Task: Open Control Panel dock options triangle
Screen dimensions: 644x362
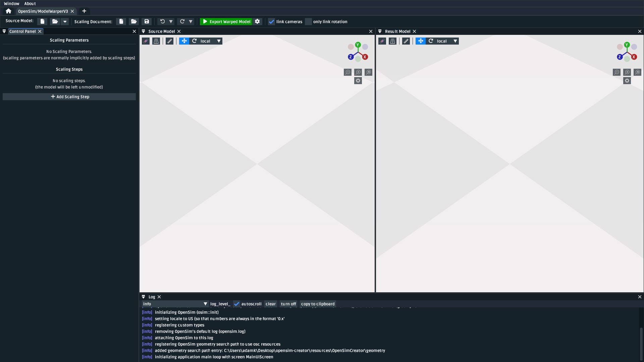Action: tap(4, 31)
